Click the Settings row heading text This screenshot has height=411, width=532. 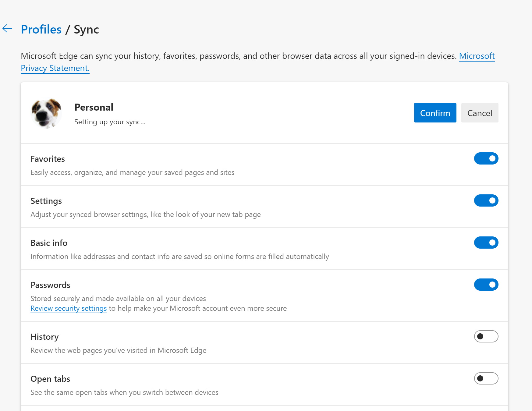[x=46, y=201]
